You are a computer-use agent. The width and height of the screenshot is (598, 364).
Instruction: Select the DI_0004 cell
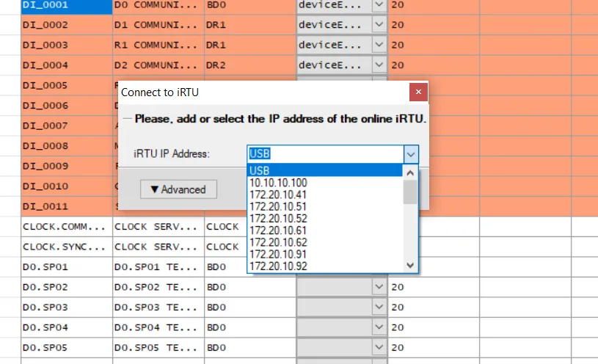[x=67, y=65]
